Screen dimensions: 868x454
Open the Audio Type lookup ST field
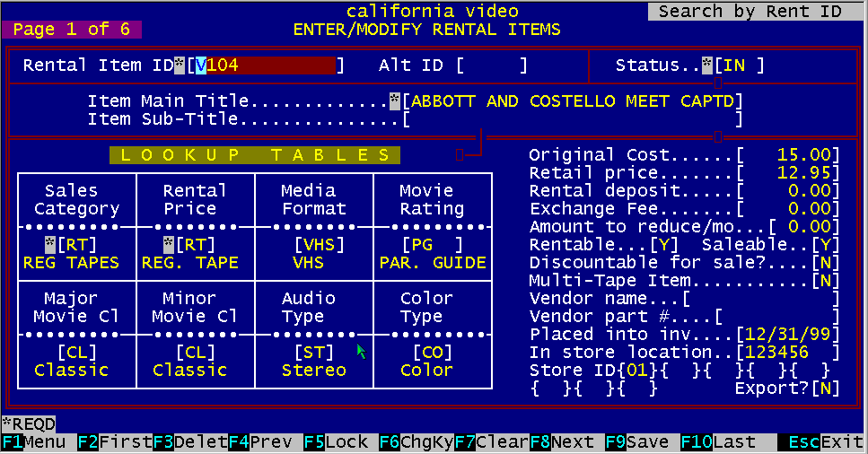click(x=312, y=353)
